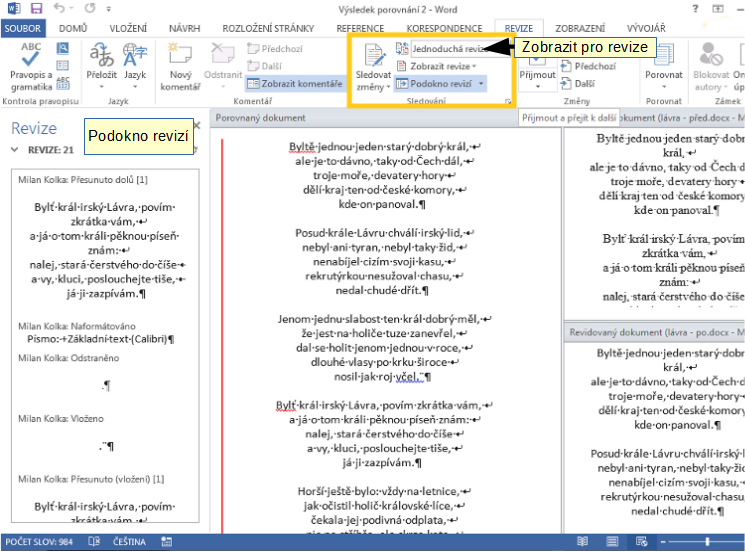Switch to the VÝVOJÁŘ tab
This screenshot has width=745, height=552.
(646, 29)
